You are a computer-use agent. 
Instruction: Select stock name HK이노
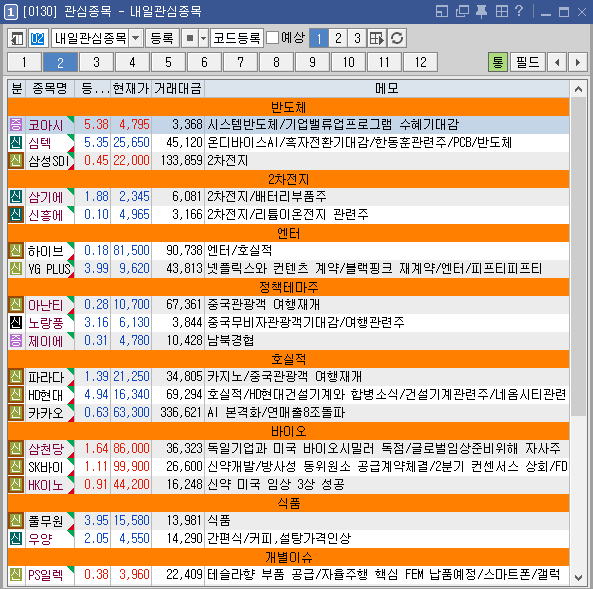click(x=46, y=485)
